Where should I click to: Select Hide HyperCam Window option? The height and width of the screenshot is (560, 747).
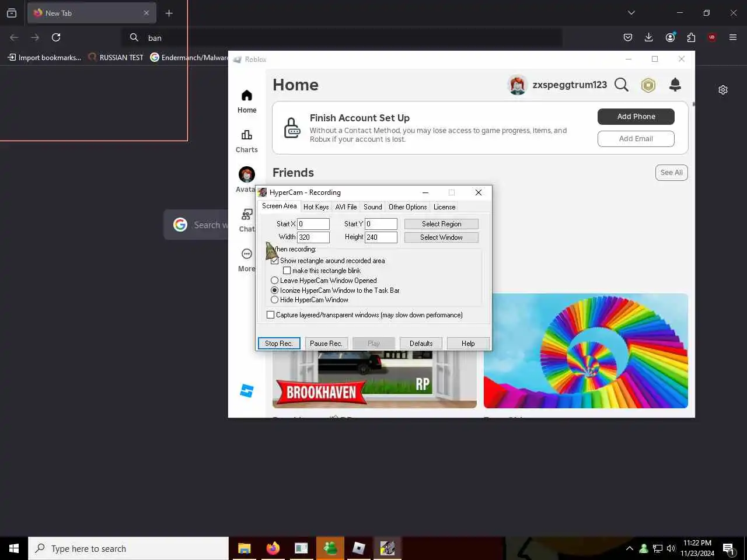point(310,300)
